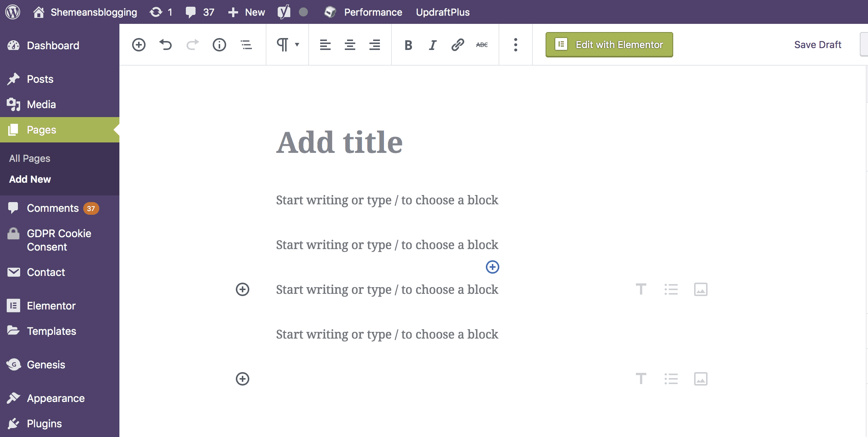Open the Posts menu
Image resolution: width=868 pixels, height=437 pixels.
60,79
